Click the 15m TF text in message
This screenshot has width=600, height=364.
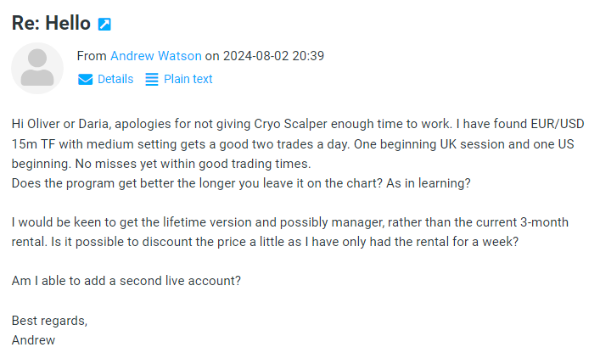pos(33,144)
